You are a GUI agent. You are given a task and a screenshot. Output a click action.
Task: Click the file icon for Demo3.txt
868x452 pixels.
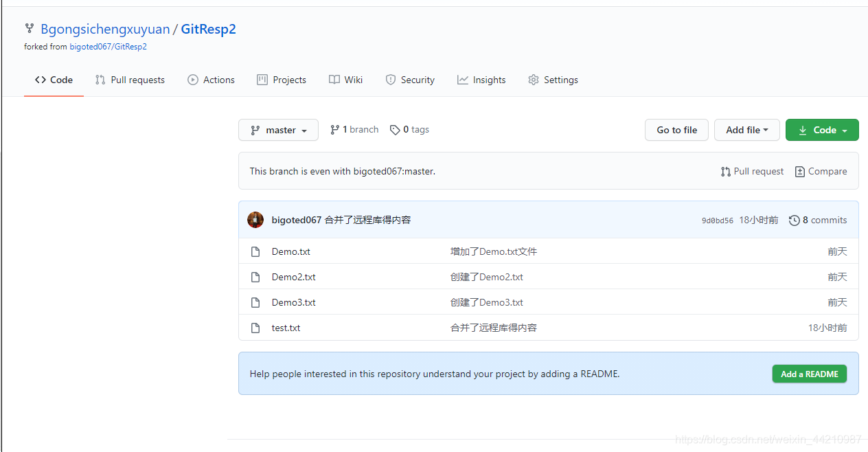point(255,302)
